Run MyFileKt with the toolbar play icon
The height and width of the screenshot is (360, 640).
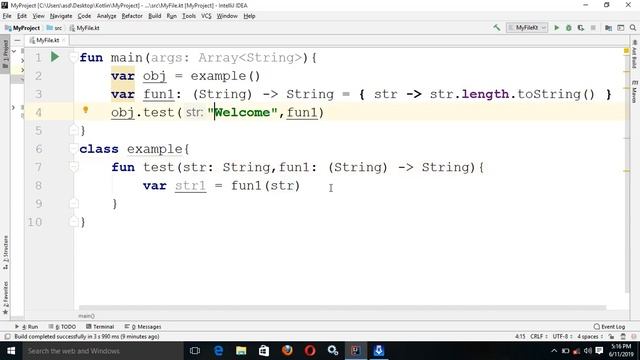coord(556,28)
